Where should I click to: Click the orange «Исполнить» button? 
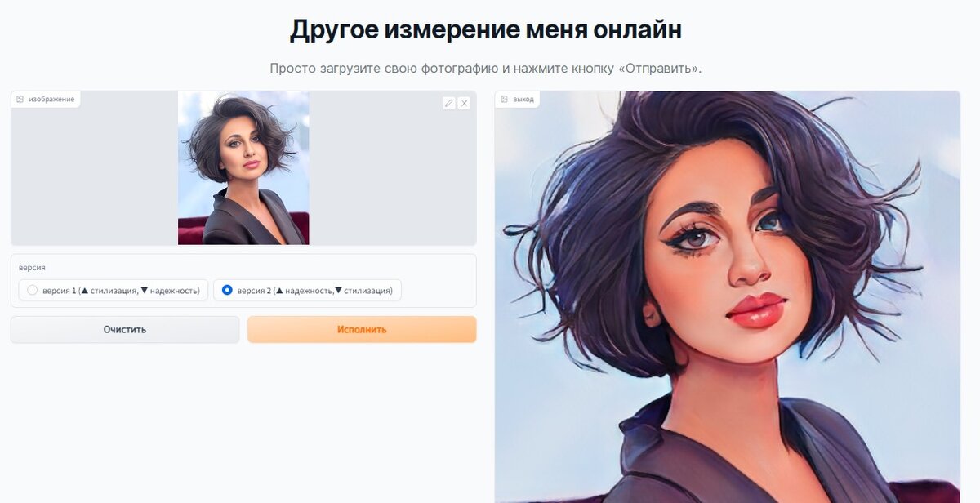[x=362, y=330]
